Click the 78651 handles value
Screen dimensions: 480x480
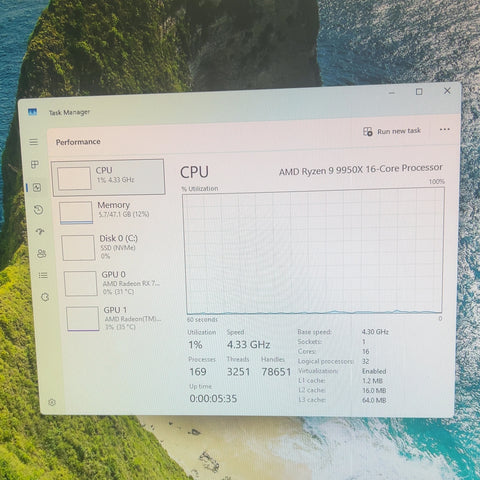(x=276, y=372)
